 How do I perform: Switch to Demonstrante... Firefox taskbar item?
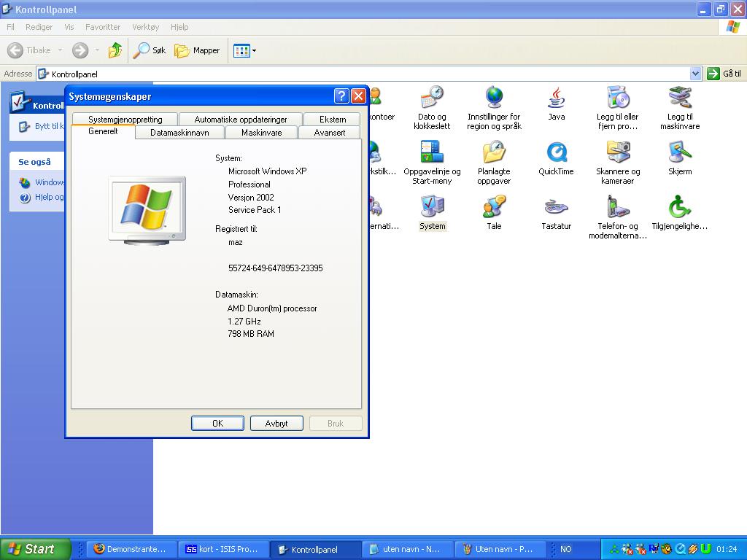click(132, 549)
